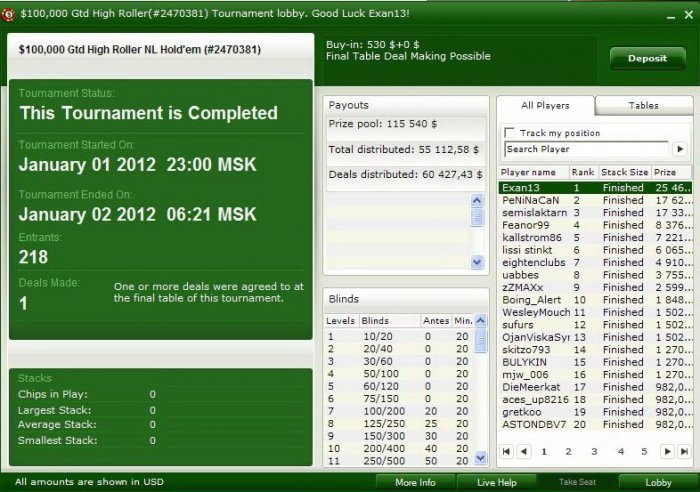
Task: Click the Blinds column header
Action: click(x=389, y=321)
